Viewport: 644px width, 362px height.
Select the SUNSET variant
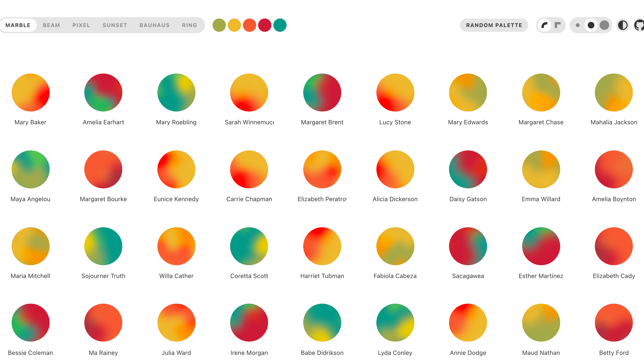[115, 25]
